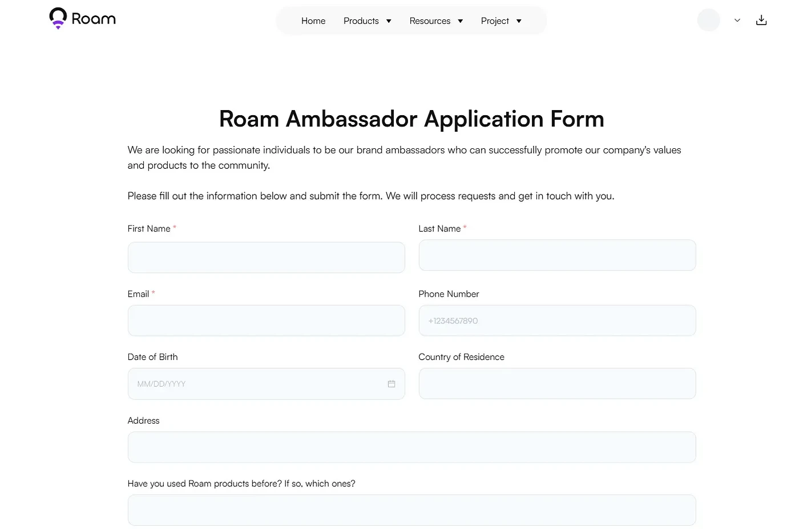Open the Products menu
The width and height of the screenshot is (799, 532).
361,21
